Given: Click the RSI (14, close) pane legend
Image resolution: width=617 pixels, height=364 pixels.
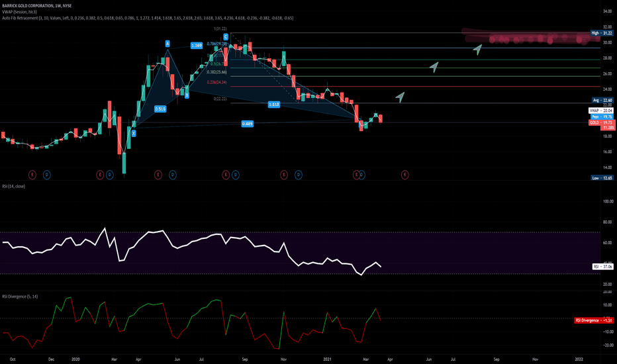Looking at the screenshot, I should 14,186.
